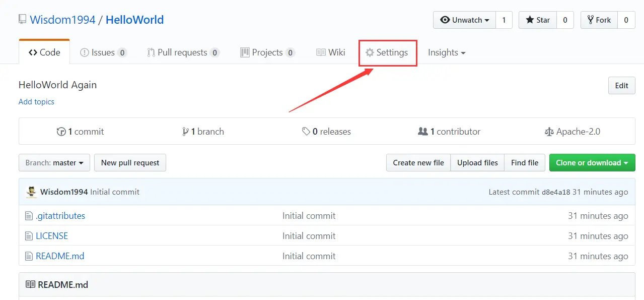The width and height of the screenshot is (644, 300).
Task: Click the branch icon next to 1 branch
Action: pos(185,132)
